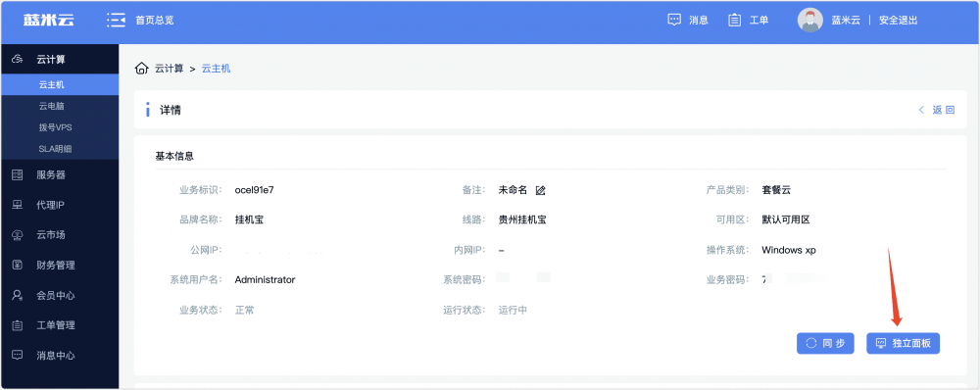Click the 独立面板 button
980x390 pixels.
(x=904, y=343)
